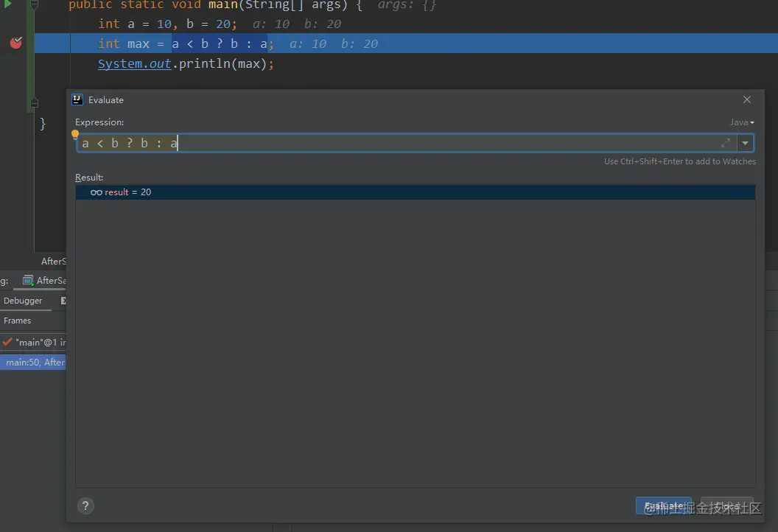Select the AfterSa debug session tab
Image resolution: width=778 pixels, height=532 pixels.
pyautogui.click(x=44, y=281)
